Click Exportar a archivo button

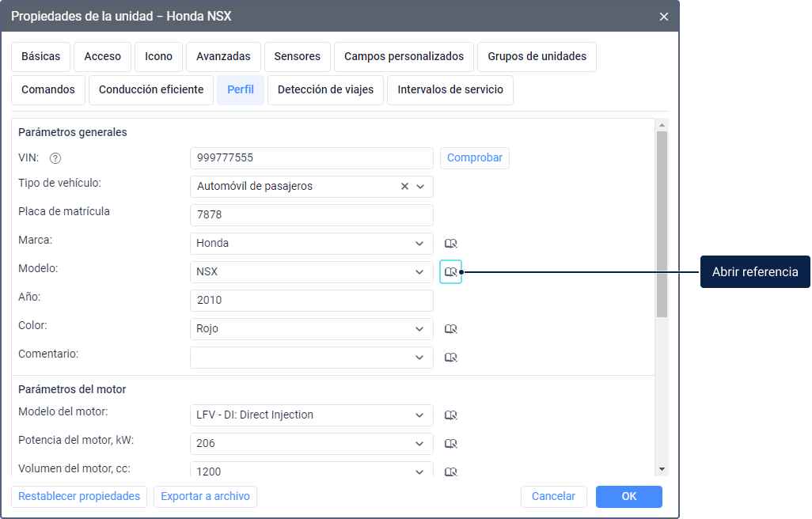click(205, 497)
